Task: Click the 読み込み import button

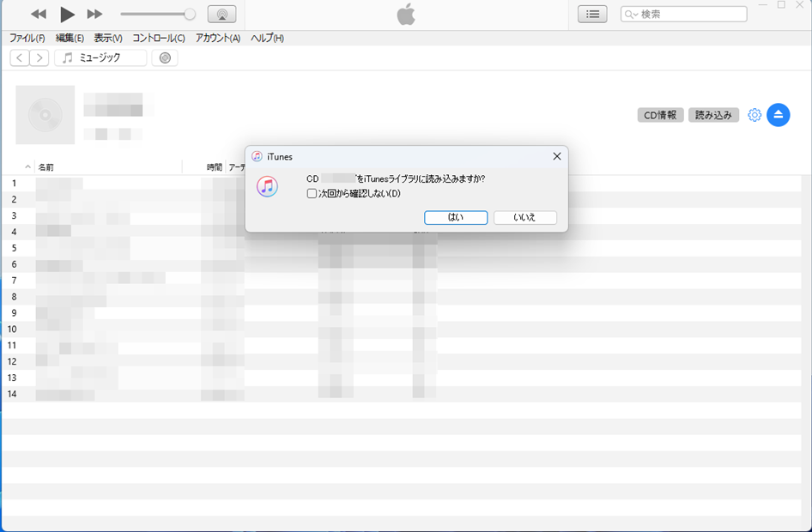Action: pyautogui.click(x=713, y=115)
